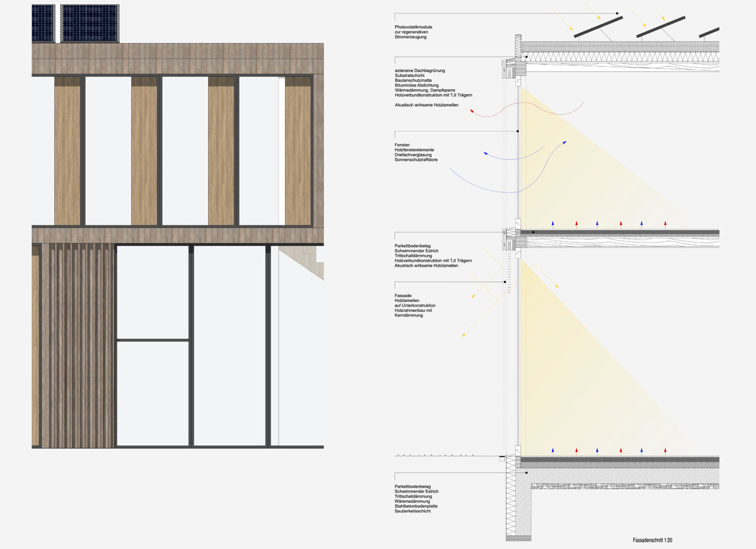
Task: Click the narrow solar panel at the roof's left edge
Action: coord(43,23)
